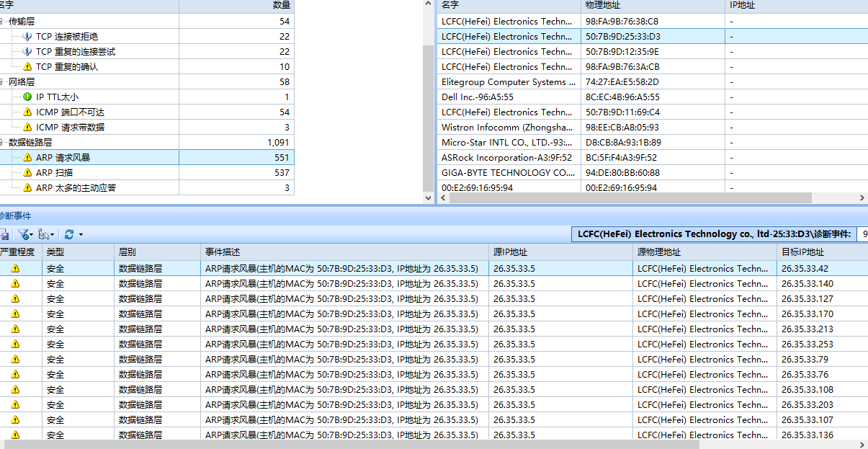Click warning icon of event targeting 26.35.33.140
This screenshot has width=868, height=449.
point(15,283)
